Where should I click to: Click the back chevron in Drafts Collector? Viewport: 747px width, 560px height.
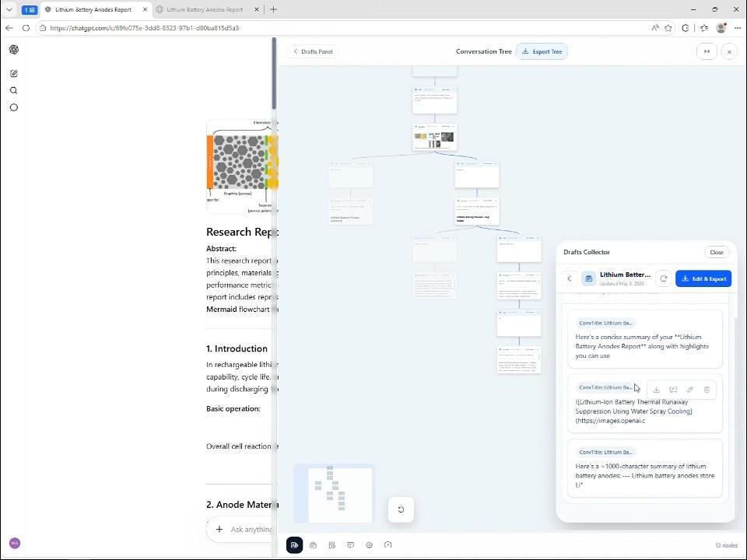pos(570,278)
